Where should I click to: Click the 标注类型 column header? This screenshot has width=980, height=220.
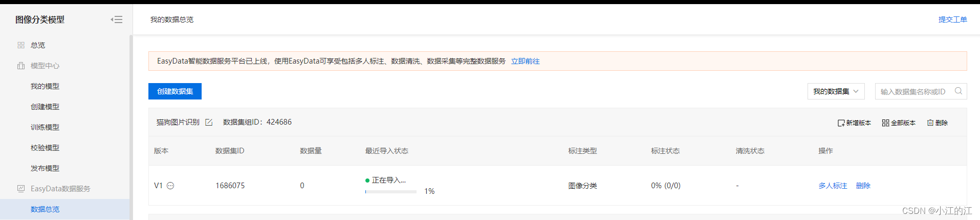coord(582,151)
